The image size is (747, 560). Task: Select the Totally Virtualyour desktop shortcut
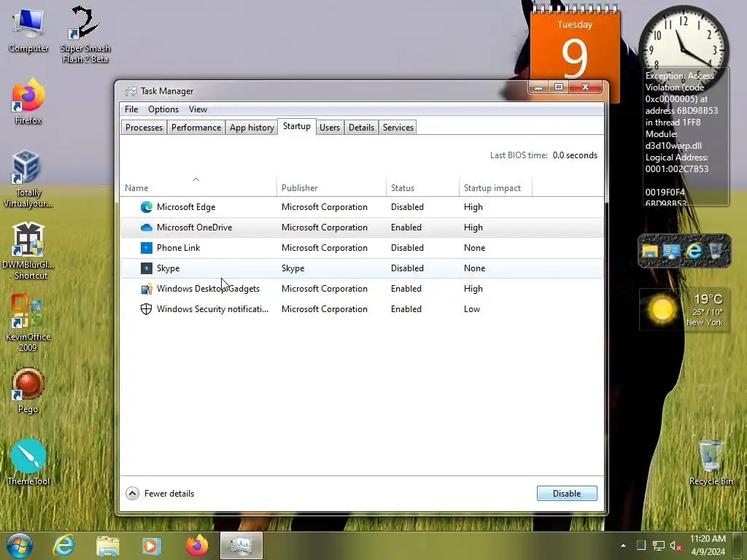(x=28, y=179)
